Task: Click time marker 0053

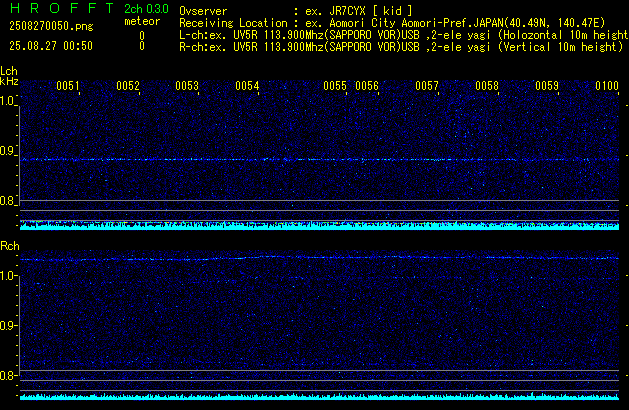Action: [187, 86]
